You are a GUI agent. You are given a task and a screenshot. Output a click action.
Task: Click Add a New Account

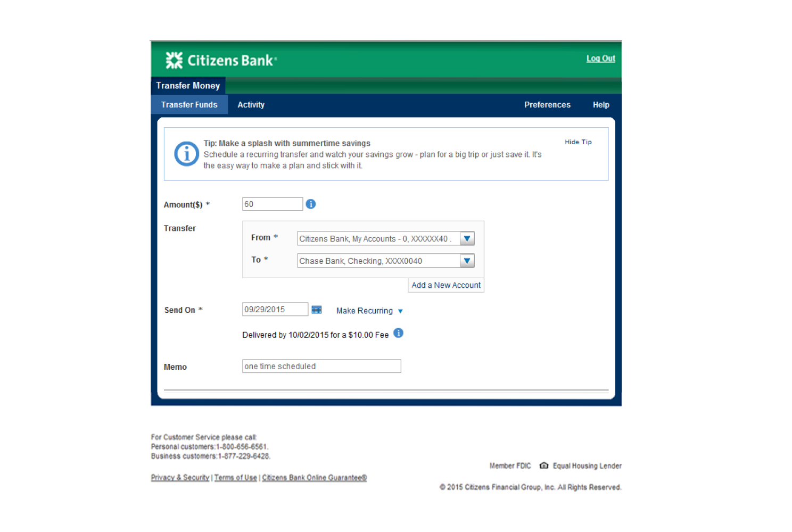445,285
